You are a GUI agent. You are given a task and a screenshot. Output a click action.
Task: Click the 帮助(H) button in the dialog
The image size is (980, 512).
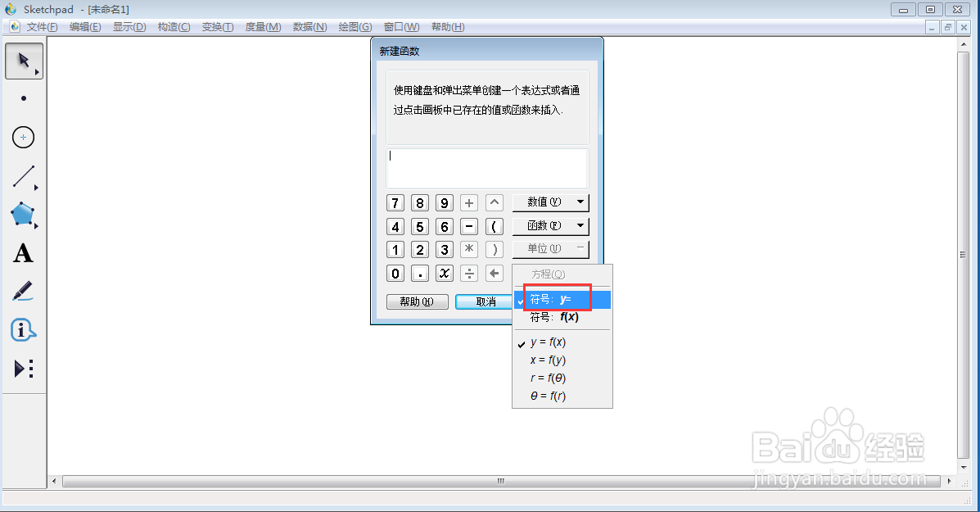click(x=418, y=302)
